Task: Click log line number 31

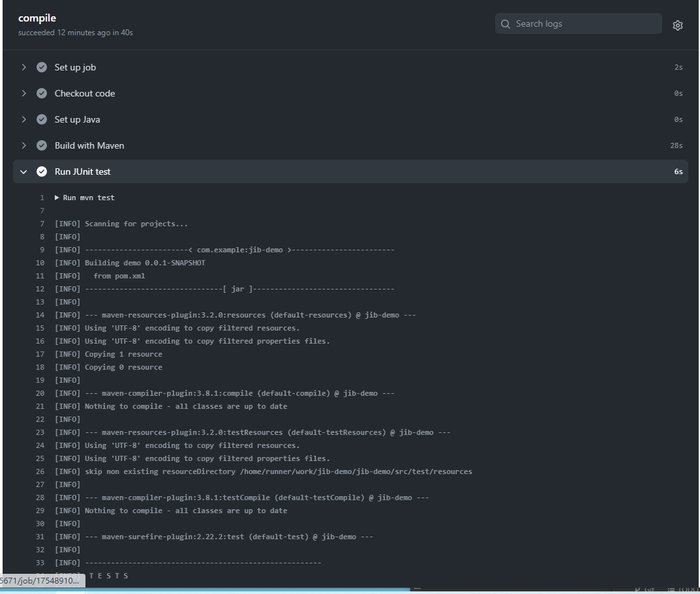Action: click(40, 537)
